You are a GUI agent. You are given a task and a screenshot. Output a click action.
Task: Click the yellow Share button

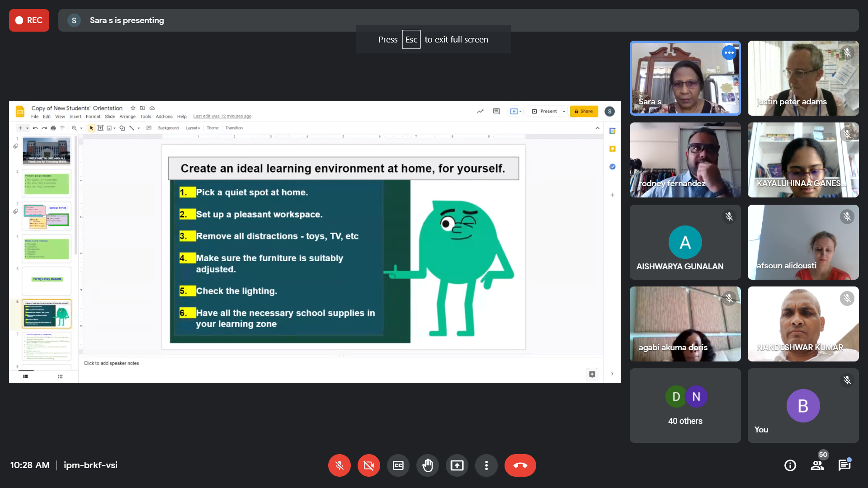584,111
